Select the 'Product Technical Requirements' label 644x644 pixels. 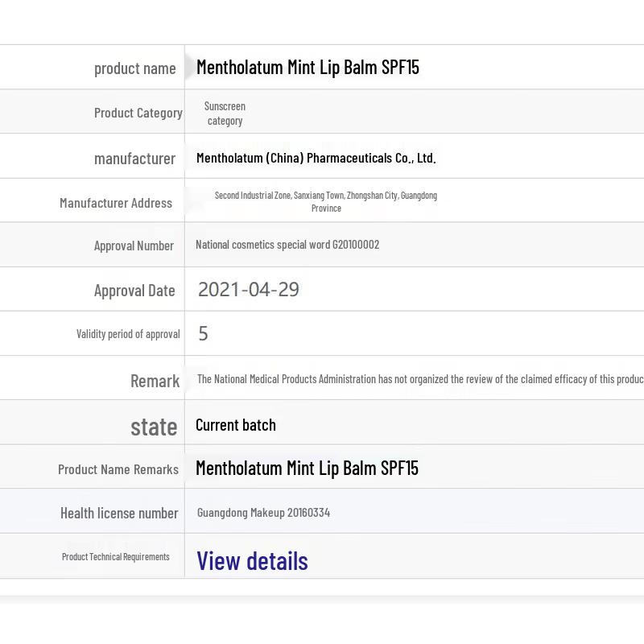click(x=116, y=557)
